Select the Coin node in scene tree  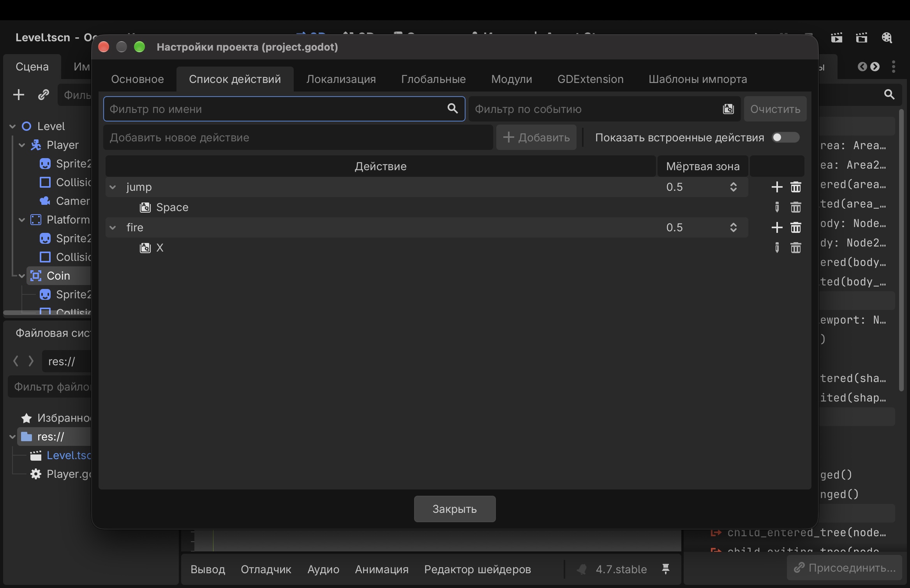tap(58, 276)
